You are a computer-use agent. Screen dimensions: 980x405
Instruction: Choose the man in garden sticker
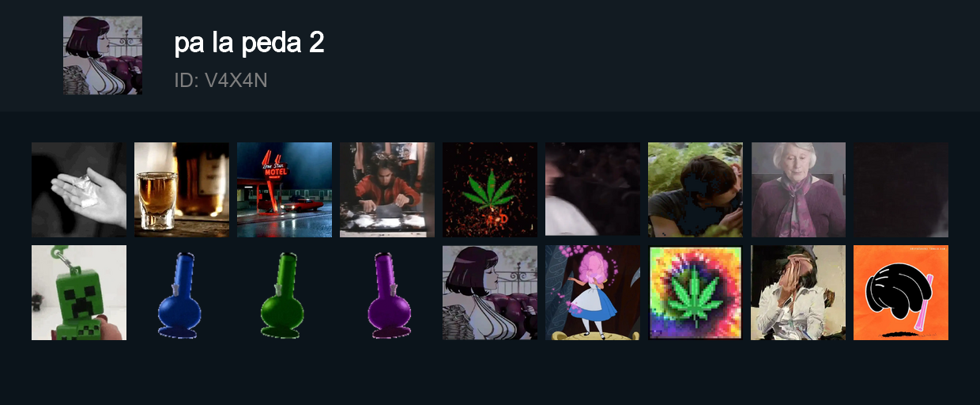click(x=695, y=190)
